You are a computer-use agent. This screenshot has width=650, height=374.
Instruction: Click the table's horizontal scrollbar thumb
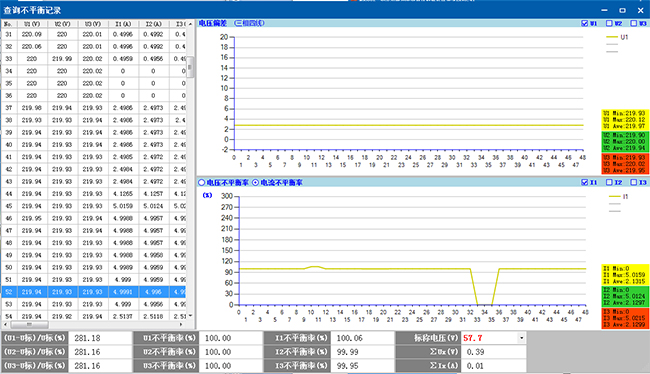tap(29, 324)
